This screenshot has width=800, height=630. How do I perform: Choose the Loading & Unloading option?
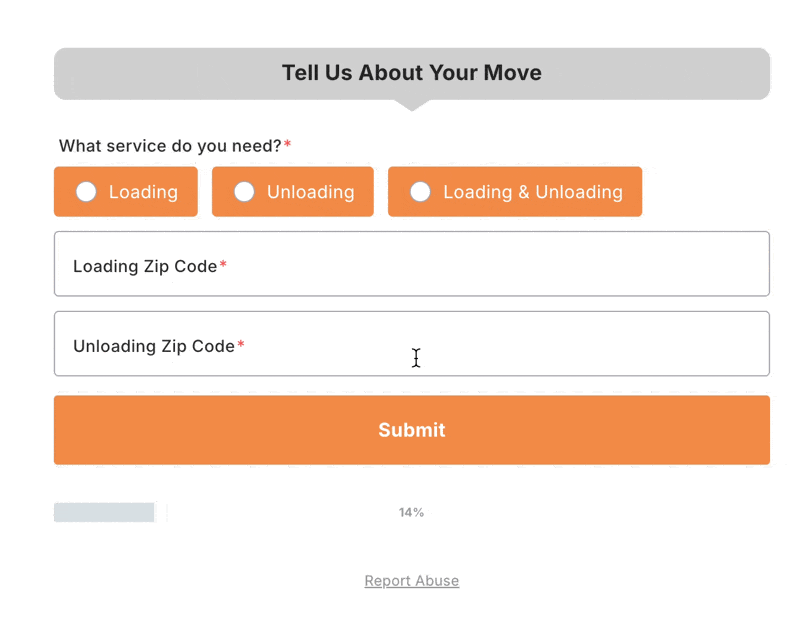(515, 191)
